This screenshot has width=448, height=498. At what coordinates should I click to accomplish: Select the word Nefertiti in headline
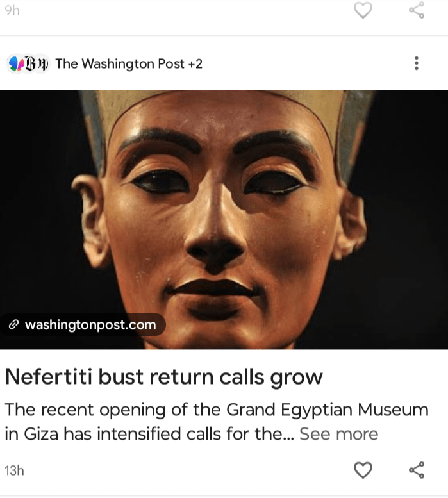(x=49, y=377)
